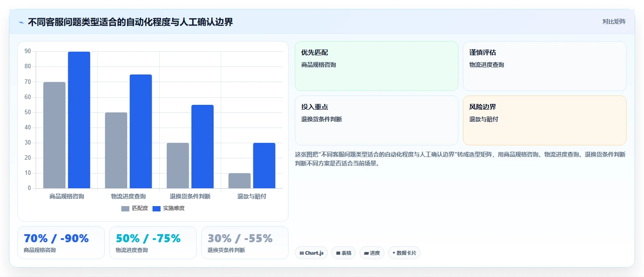The width and height of the screenshot is (644, 277).
Task: Open the 优先匹配 matrix card
Action: (376, 66)
